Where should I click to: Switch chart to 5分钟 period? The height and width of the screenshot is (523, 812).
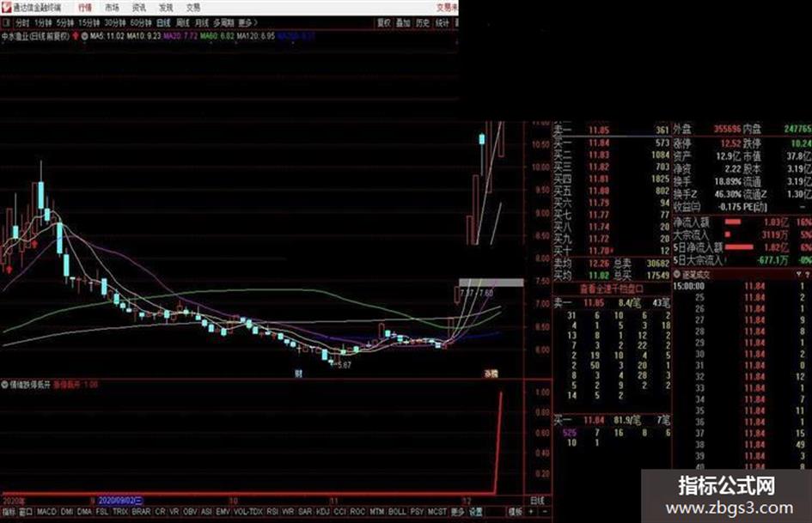pyautogui.click(x=65, y=23)
